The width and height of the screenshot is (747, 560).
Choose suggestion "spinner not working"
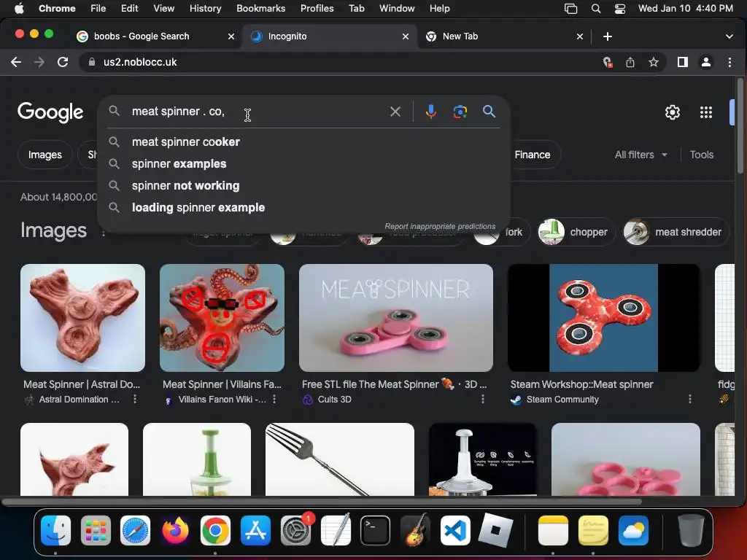[x=303, y=186]
